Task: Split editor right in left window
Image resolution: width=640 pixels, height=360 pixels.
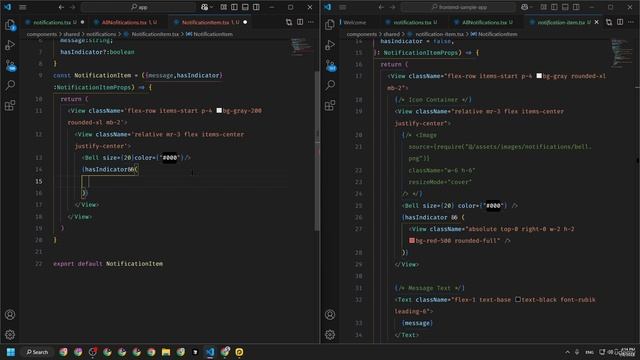Action: pyautogui.click(x=300, y=22)
